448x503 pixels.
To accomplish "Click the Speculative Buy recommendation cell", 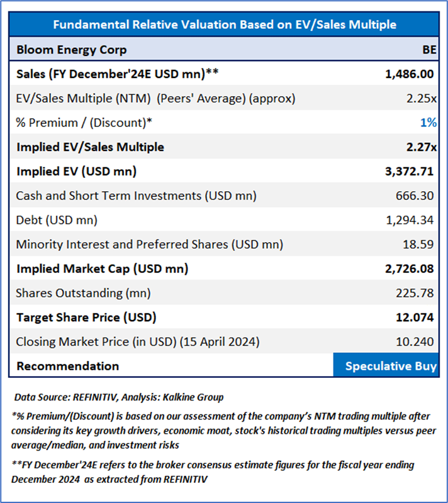I will point(391,366).
